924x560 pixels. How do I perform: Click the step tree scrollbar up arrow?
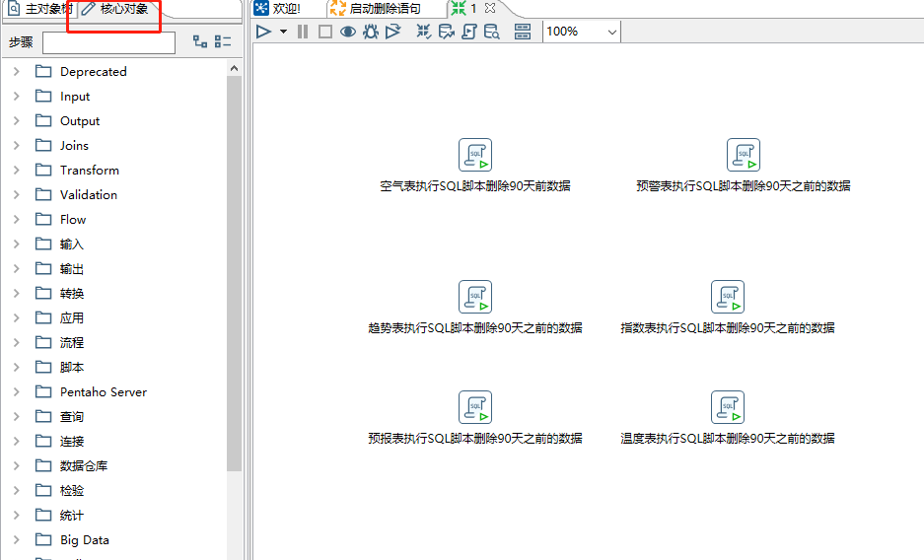tap(234, 68)
